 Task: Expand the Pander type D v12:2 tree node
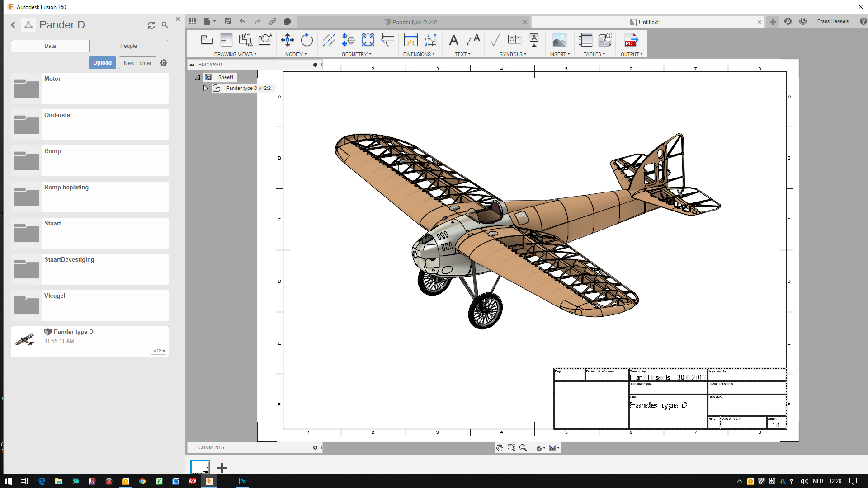(206, 88)
